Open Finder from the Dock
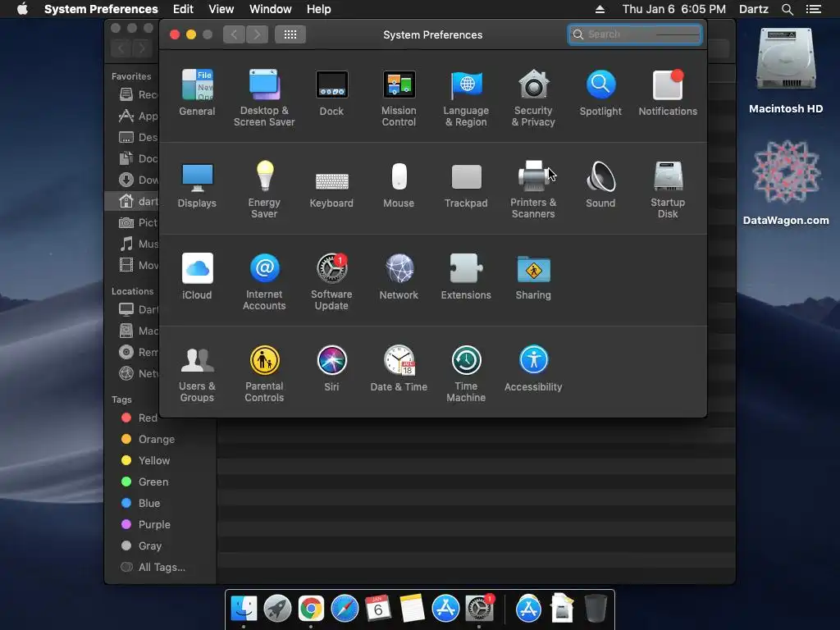Image resolution: width=840 pixels, height=630 pixels. pos(244,609)
